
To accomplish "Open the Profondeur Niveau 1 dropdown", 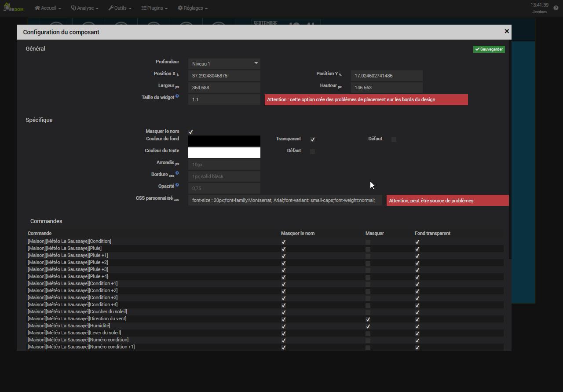I will tap(224, 64).
